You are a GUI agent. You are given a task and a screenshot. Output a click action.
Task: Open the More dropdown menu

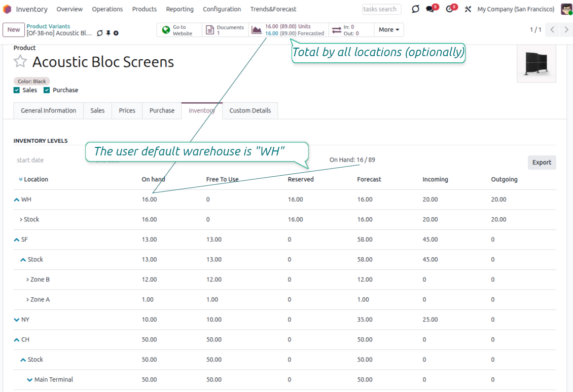click(x=388, y=29)
